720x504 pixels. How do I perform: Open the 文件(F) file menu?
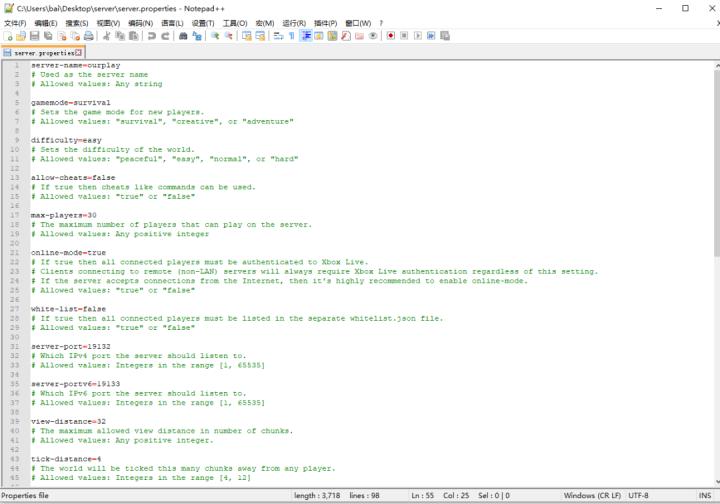click(15, 23)
